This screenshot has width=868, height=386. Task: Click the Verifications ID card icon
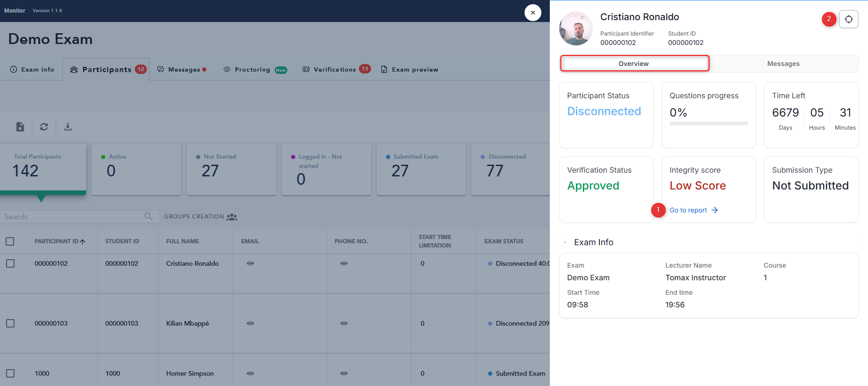[x=306, y=69]
